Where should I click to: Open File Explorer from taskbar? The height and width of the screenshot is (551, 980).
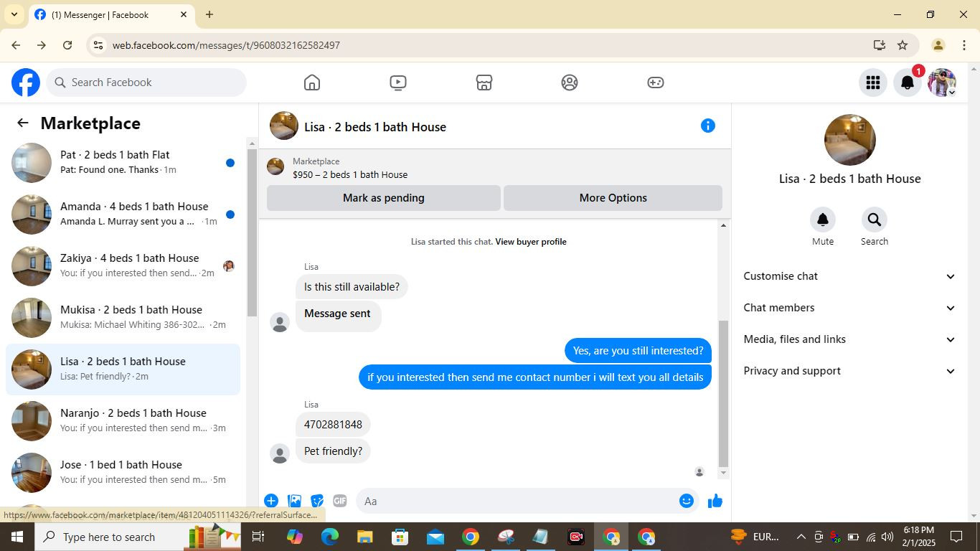tap(365, 537)
